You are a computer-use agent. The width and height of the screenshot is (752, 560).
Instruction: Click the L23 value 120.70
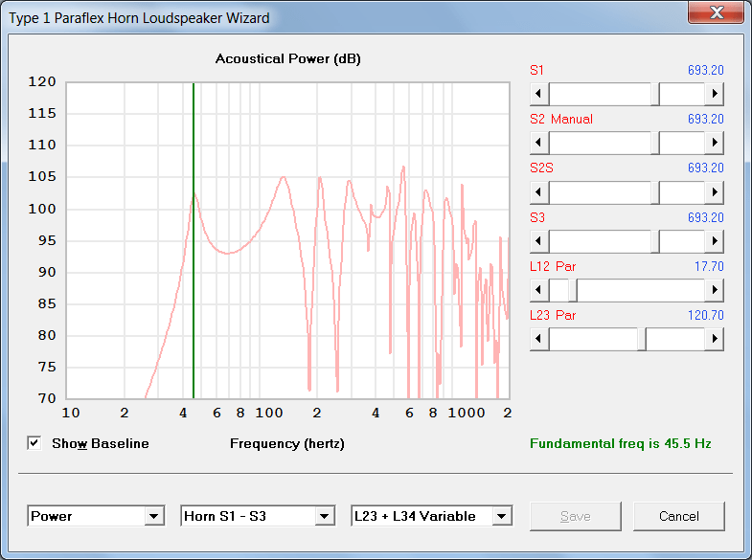tap(705, 315)
